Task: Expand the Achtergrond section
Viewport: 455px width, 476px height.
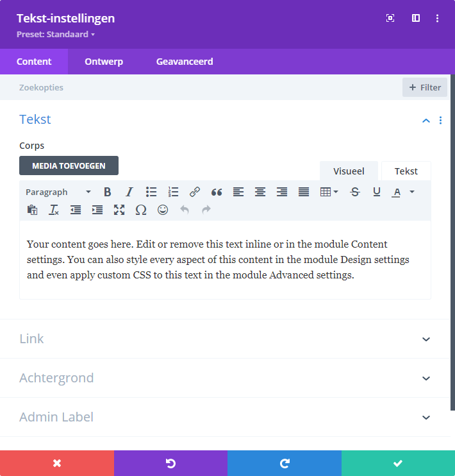Action: [x=225, y=378]
